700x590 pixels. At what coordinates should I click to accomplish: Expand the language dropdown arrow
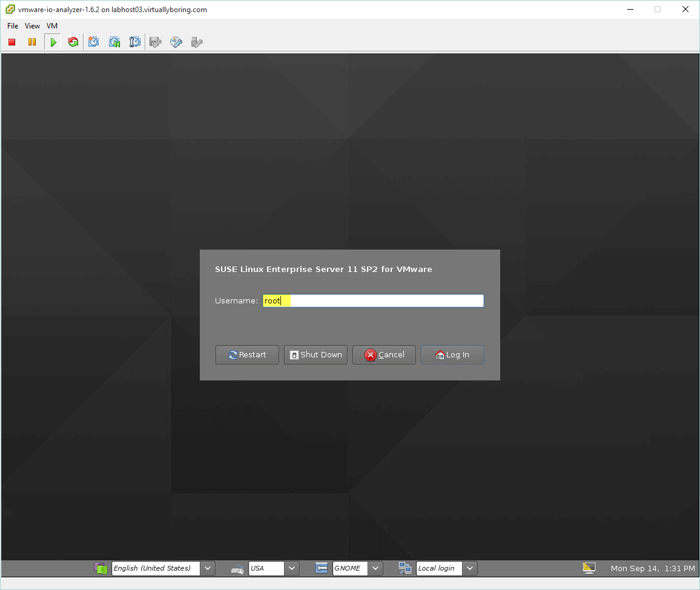tap(208, 568)
